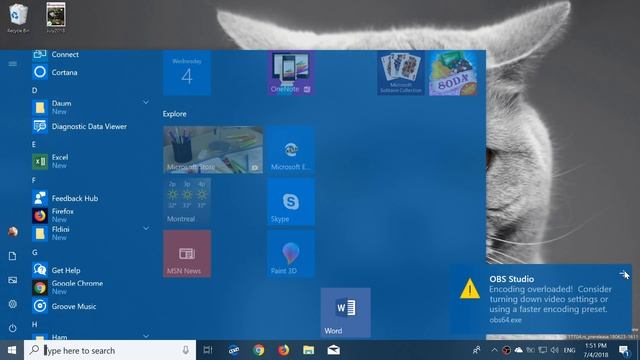Expand the Daum folder
640x360 pixels.
(146, 102)
